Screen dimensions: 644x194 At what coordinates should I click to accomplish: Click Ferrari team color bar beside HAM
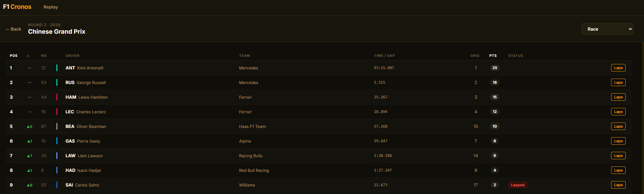tap(57, 97)
